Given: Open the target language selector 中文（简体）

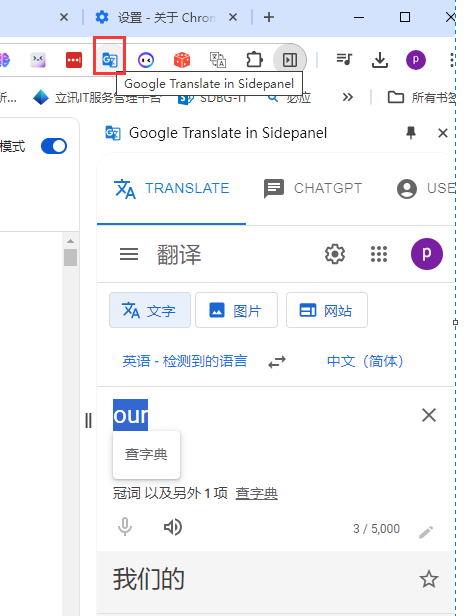Looking at the screenshot, I should [x=365, y=361].
